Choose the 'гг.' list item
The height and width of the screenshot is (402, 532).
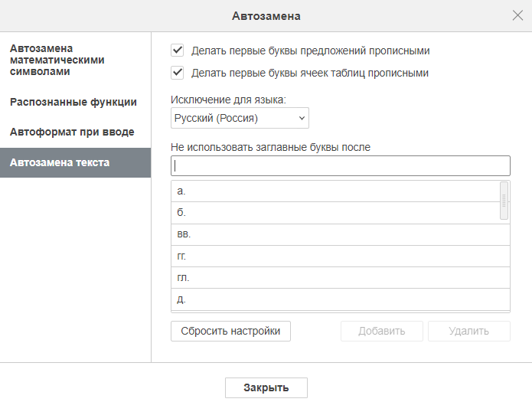[341, 257]
